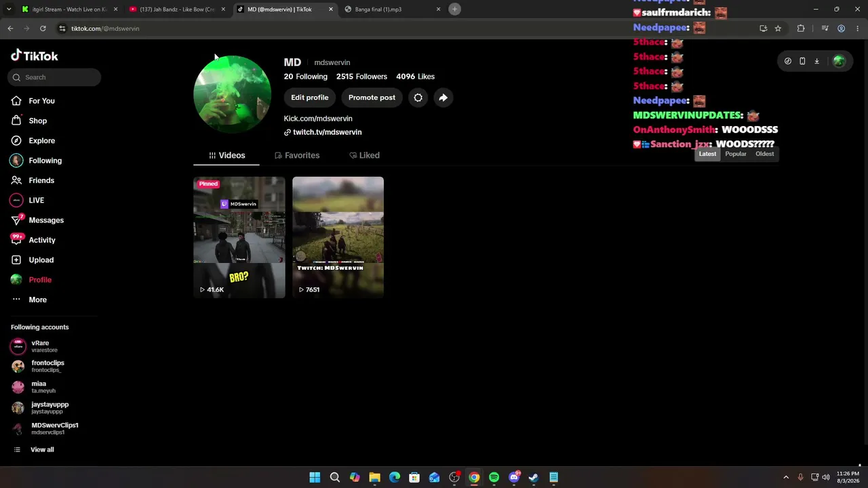Open Discord from the taskbar
This screenshot has height=488, width=868.
click(514, 477)
